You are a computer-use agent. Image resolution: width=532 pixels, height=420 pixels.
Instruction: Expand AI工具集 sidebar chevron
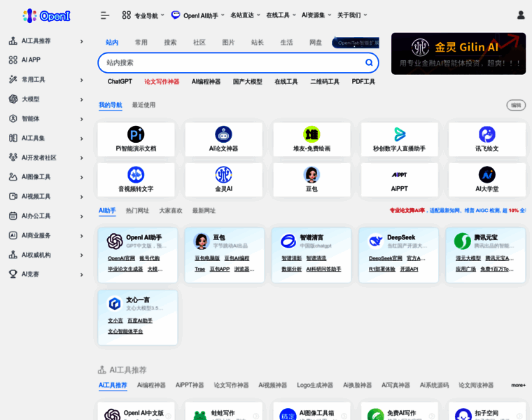coord(81,139)
